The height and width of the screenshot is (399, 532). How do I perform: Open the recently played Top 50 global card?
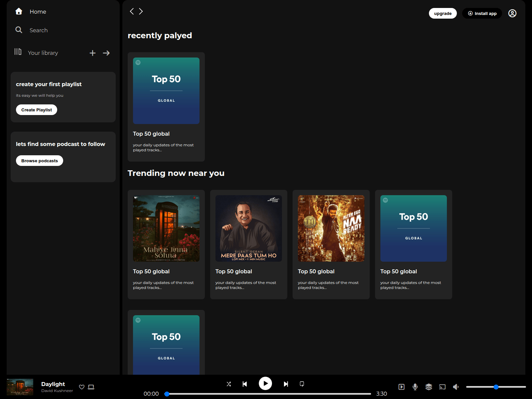click(x=166, y=107)
